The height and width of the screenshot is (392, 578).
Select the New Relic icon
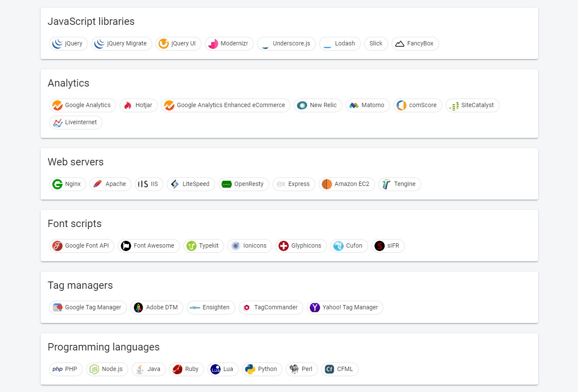(302, 105)
